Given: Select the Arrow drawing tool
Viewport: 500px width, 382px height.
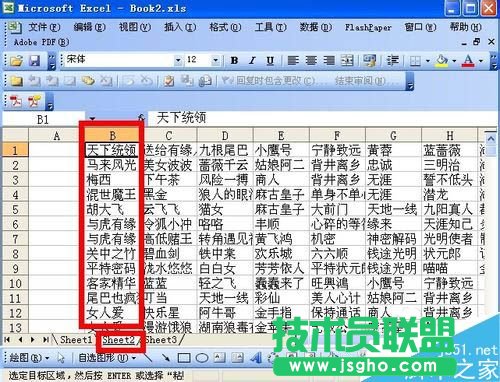Looking at the screenshot, I should (166, 358).
